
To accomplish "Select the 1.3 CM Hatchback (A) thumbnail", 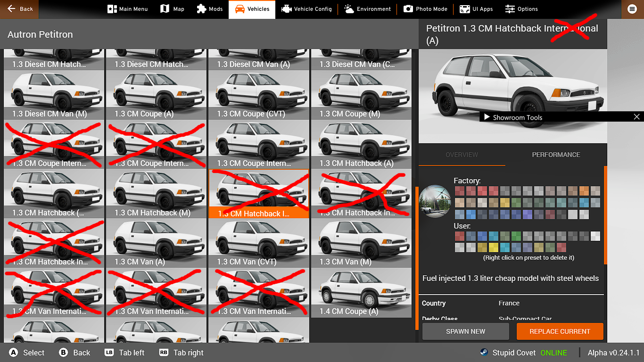I will click(x=361, y=144).
